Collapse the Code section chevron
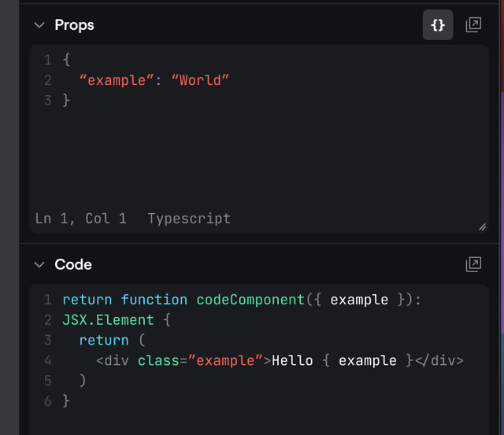 click(39, 265)
